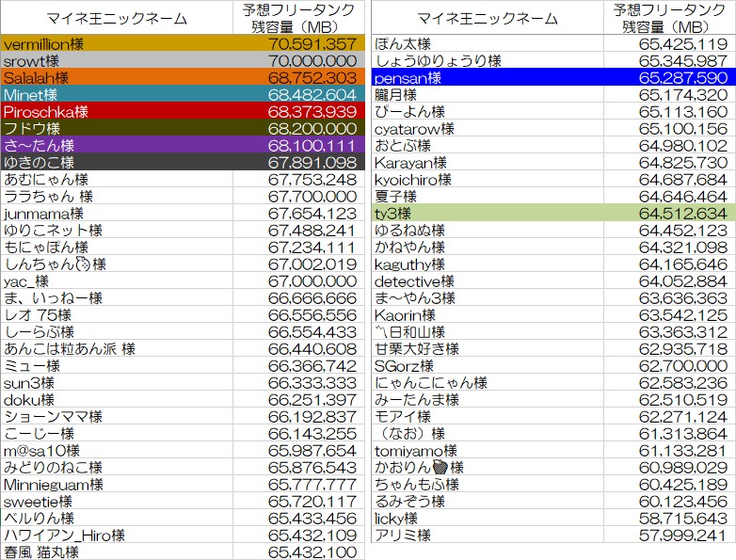Screen dimensions: 736x560
Task: Select the red Piroschka様 name cell
Action: click(x=116, y=111)
